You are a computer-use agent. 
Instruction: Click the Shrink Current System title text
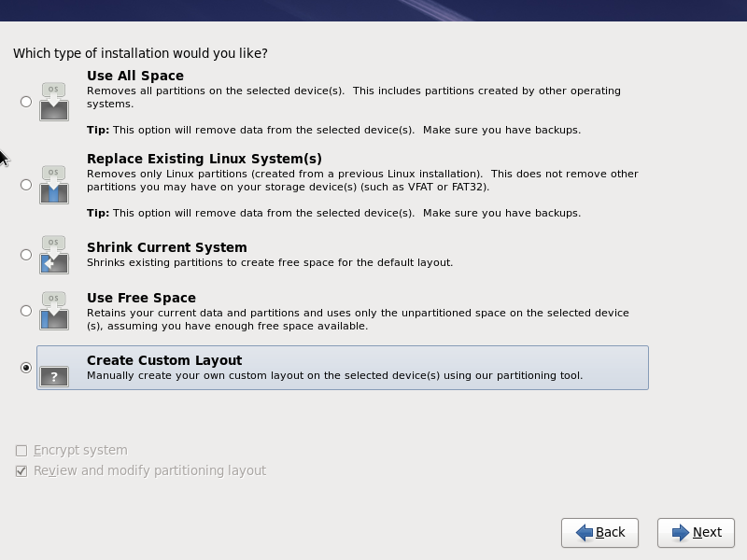pyautogui.click(x=166, y=247)
